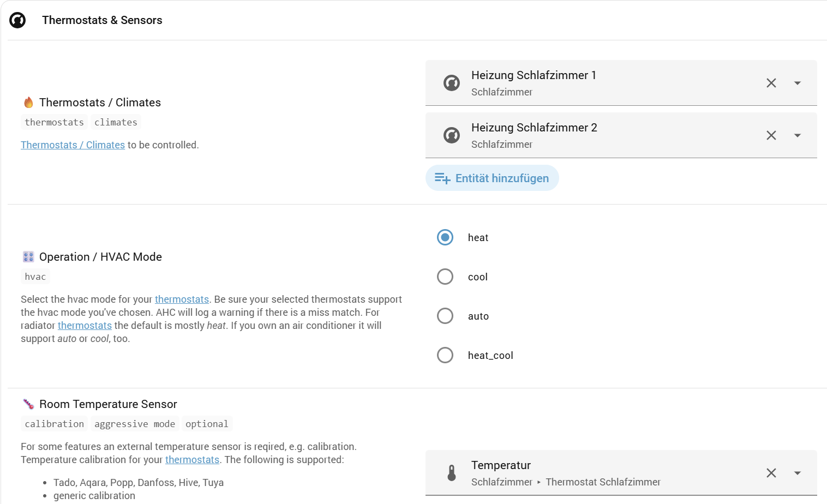Click the thermostat icon beside the page title
Viewport: 827px width, 504px height.
[x=17, y=20]
